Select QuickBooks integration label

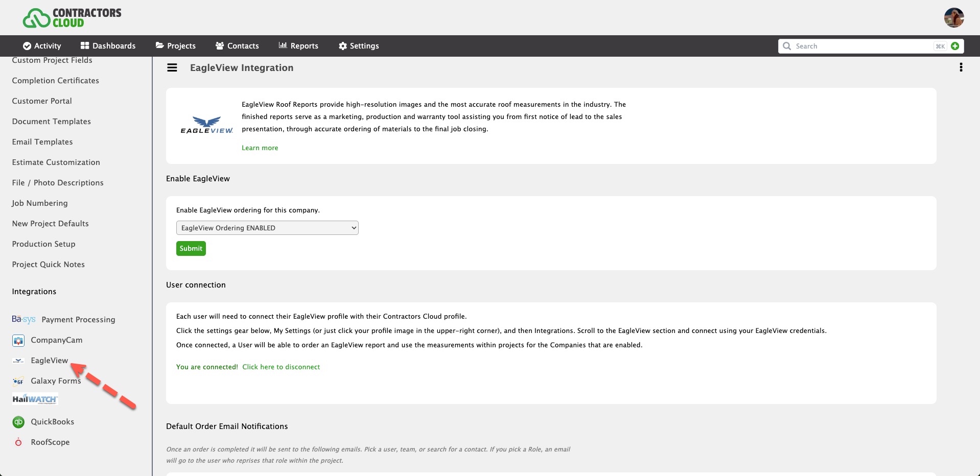pos(53,422)
